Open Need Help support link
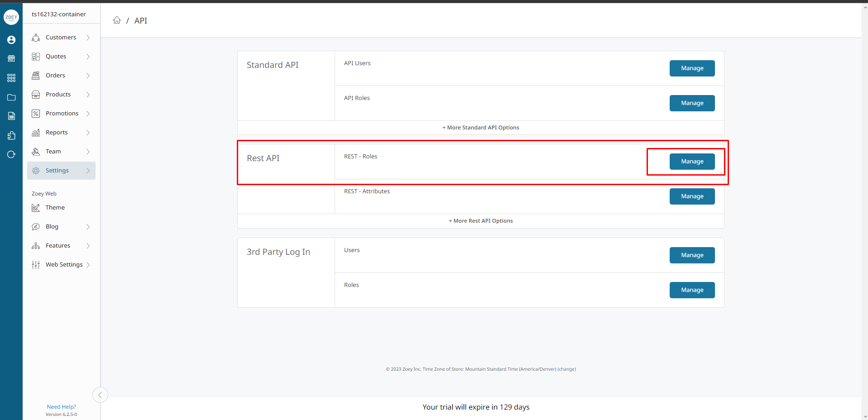 61,406
